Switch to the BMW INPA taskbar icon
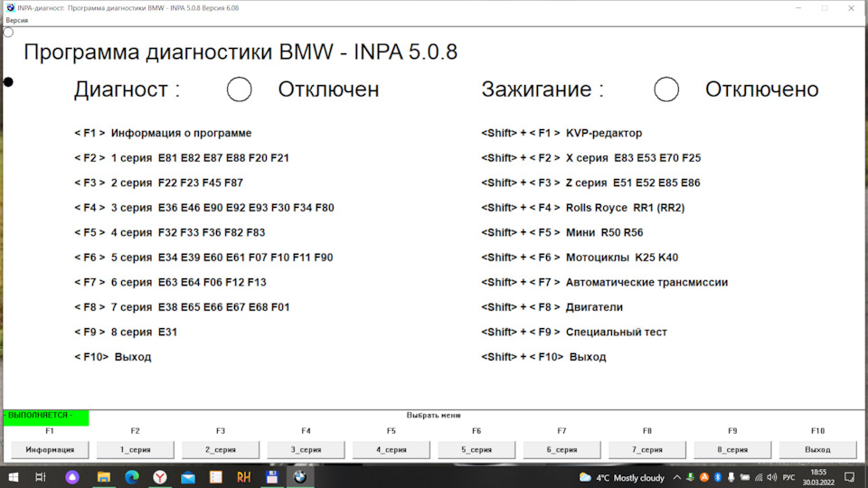The width and height of the screenshot is (868, 488). [x=300, y=477]
